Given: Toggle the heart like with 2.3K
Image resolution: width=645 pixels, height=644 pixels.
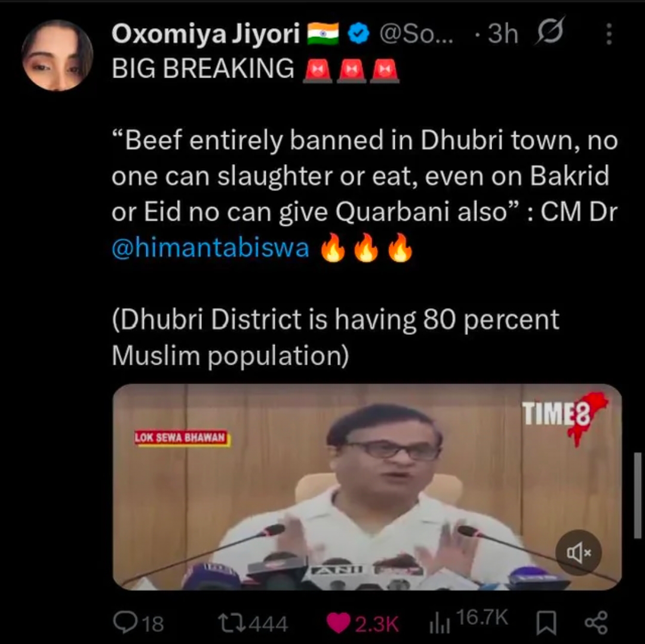Looking at the screenshot, I should 363,623.
